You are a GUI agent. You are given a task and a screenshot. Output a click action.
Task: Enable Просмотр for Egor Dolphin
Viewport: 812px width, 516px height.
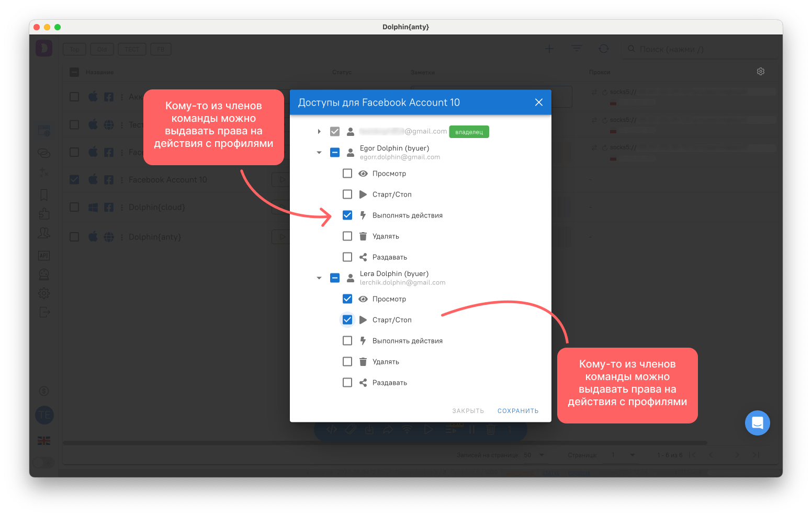(347, 173)
